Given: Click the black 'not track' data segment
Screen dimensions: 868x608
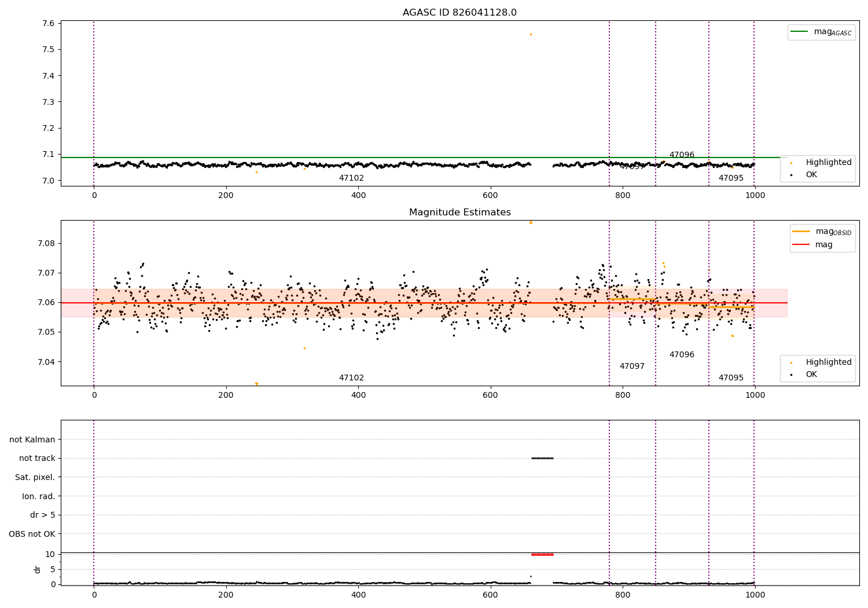Looking at the screenshot, I should pos(542,459).
